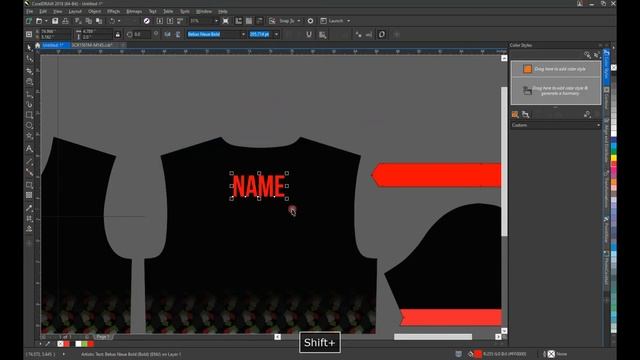Click the red swatch in document palette
The height and width of the screenshot is (360, 640).
coord(91,344)
